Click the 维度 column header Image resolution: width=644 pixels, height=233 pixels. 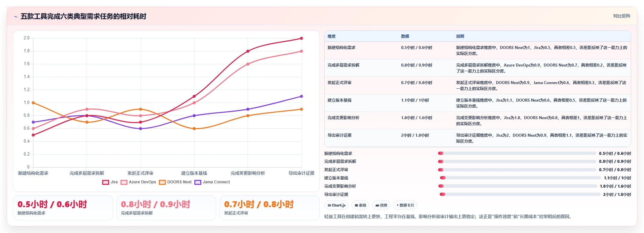coord(332,36)
